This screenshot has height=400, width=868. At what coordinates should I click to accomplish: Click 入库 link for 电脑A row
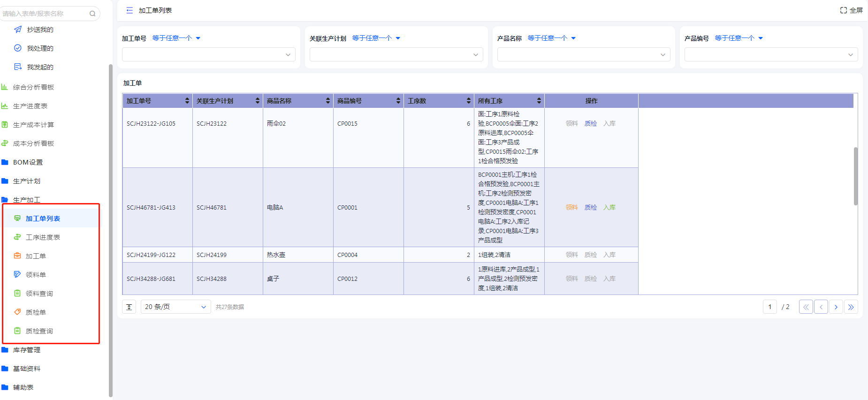coord(609,207)
